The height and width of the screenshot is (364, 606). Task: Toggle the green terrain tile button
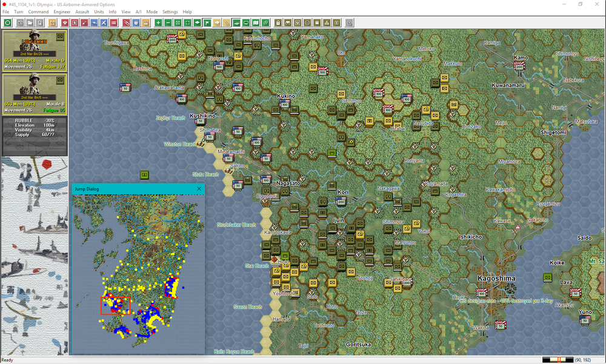(236, 23)
